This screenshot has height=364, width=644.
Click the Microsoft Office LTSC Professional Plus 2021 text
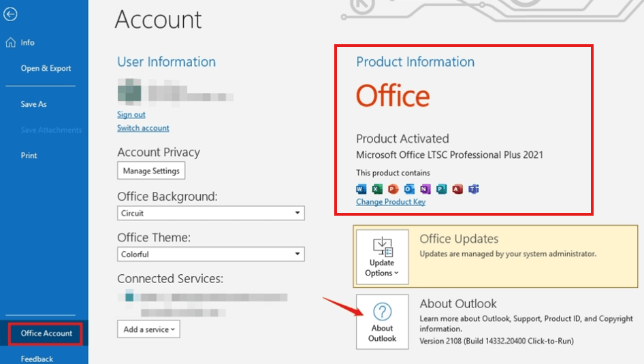point(449,154)
